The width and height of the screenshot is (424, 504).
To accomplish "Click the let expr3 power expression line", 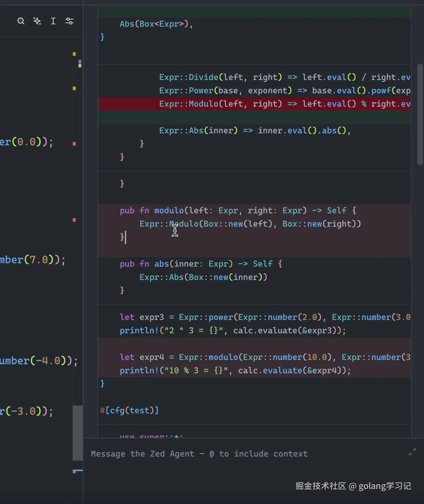I will tap(265, 317).
